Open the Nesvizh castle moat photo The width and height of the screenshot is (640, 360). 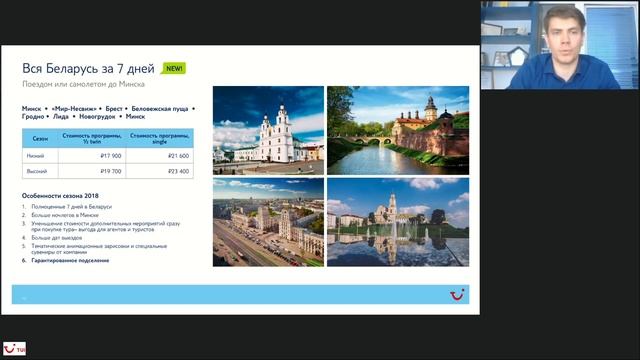(398, 130)
